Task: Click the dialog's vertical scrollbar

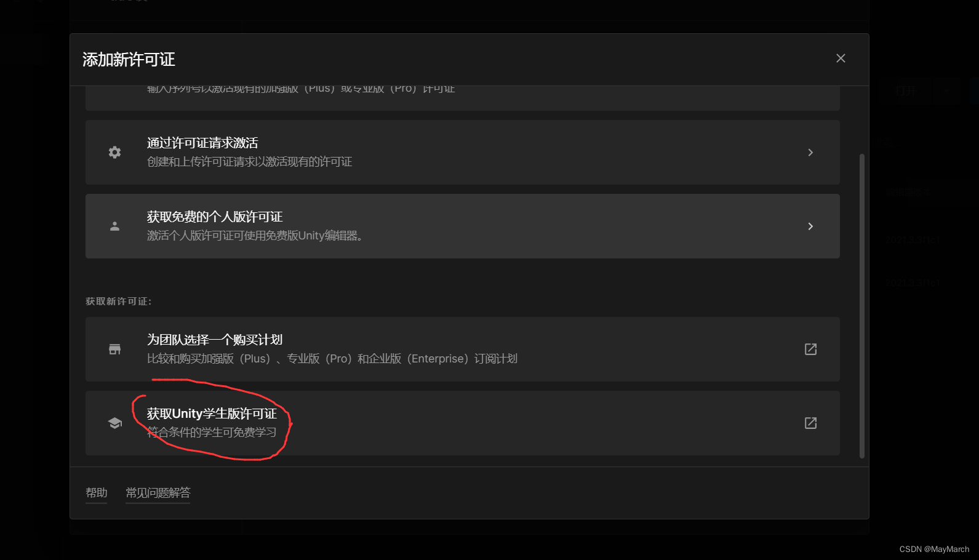Action: click(x=861, y=306)
